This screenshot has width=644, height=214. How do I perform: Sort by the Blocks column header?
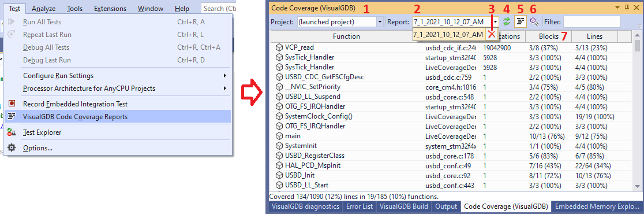point(549,36)
